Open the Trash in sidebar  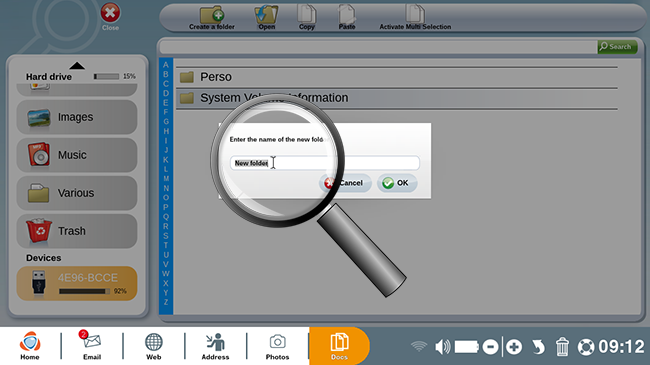pos(77,231)
